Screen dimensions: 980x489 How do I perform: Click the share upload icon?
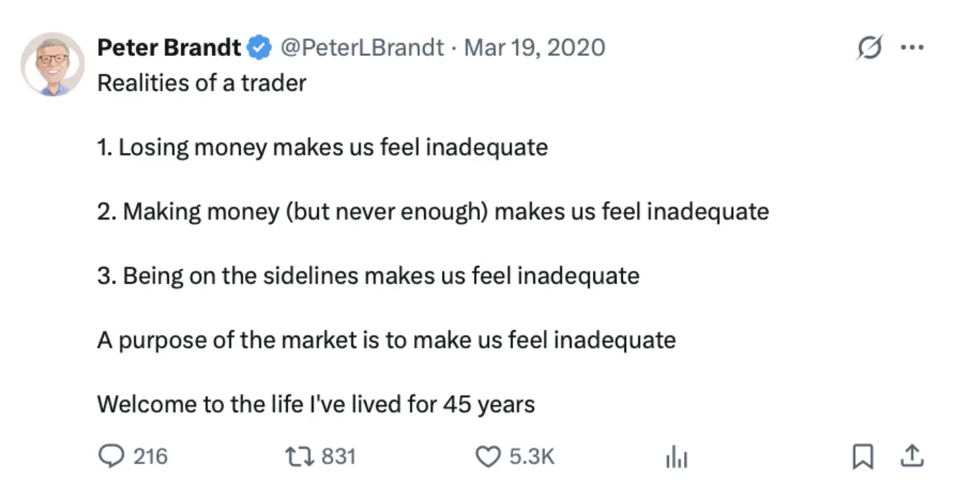pos(912,456)
